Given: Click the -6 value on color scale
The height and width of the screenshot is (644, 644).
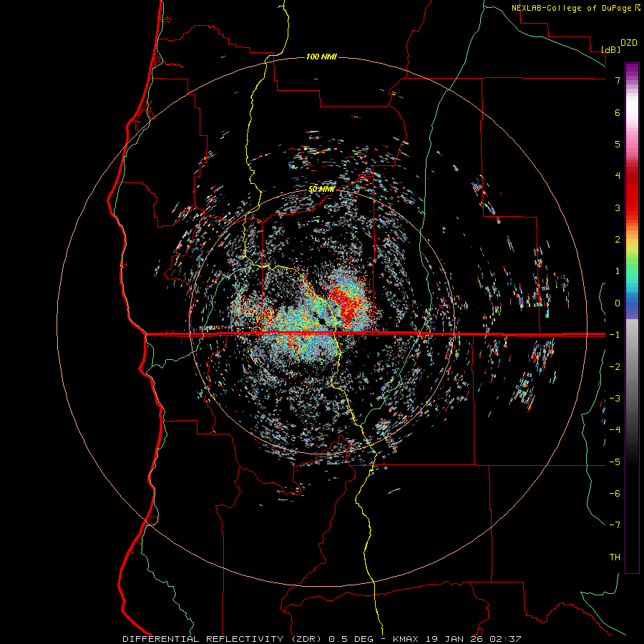Looking at the screenshot, I should point(615,494).
